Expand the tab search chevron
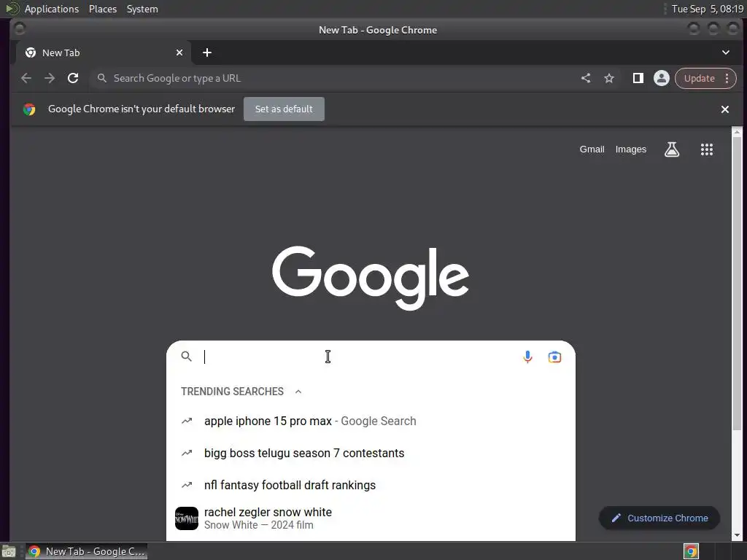The height and width of the screenshot is (560, 747). 726,52
